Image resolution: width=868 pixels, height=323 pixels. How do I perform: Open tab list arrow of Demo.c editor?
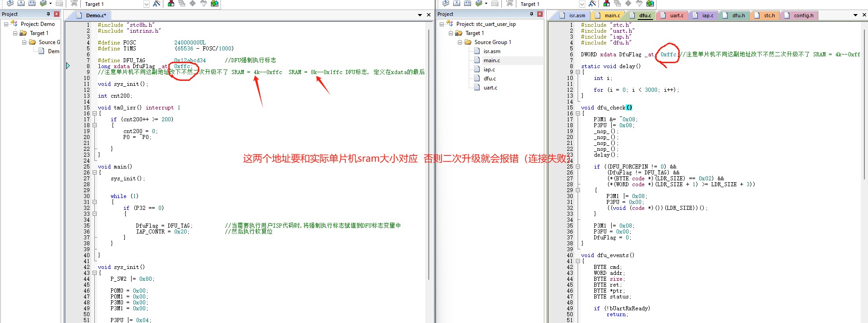[420, 15]
